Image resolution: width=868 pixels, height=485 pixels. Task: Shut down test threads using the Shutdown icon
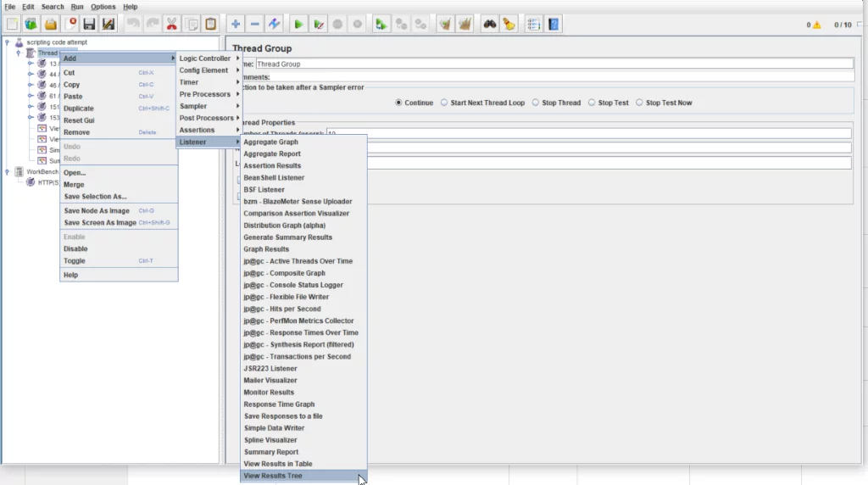(x=358, y=25)
